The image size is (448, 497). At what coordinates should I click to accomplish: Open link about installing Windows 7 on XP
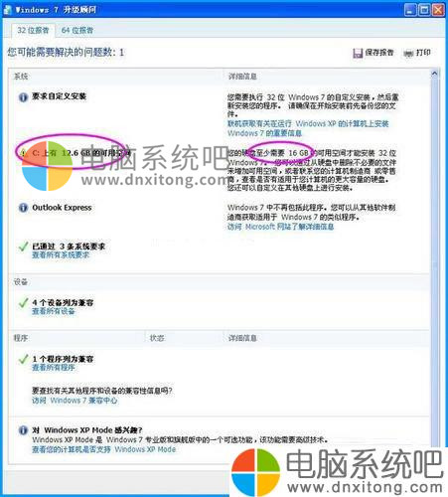pyautogui.click(x=308, y=128)
